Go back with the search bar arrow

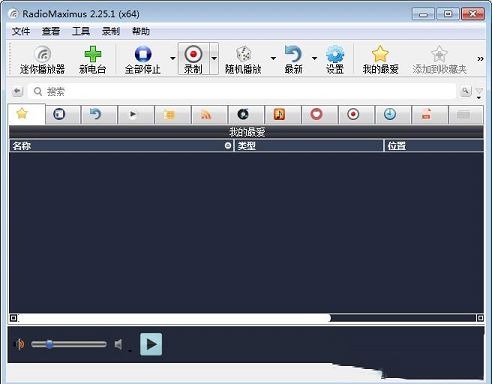pyautogui.click(x=18, y=91)
